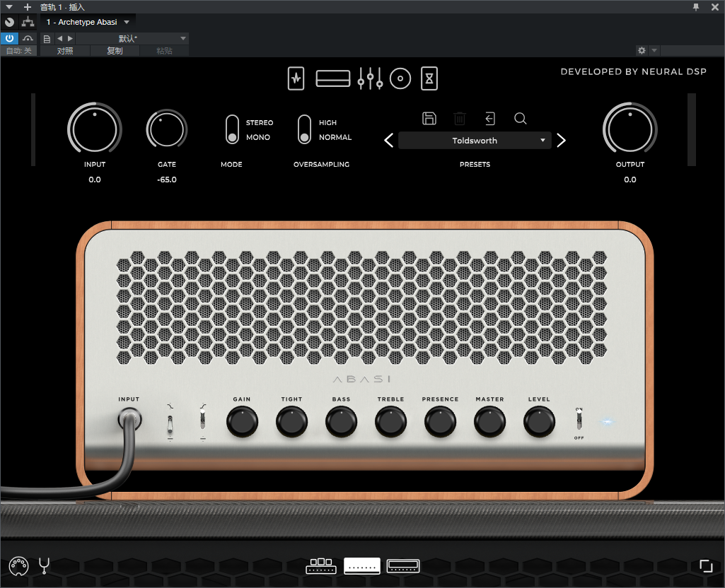The height and width of the screenshot is (588, 725).
Task: Select the third amp type icon
Action: point(403,566)
